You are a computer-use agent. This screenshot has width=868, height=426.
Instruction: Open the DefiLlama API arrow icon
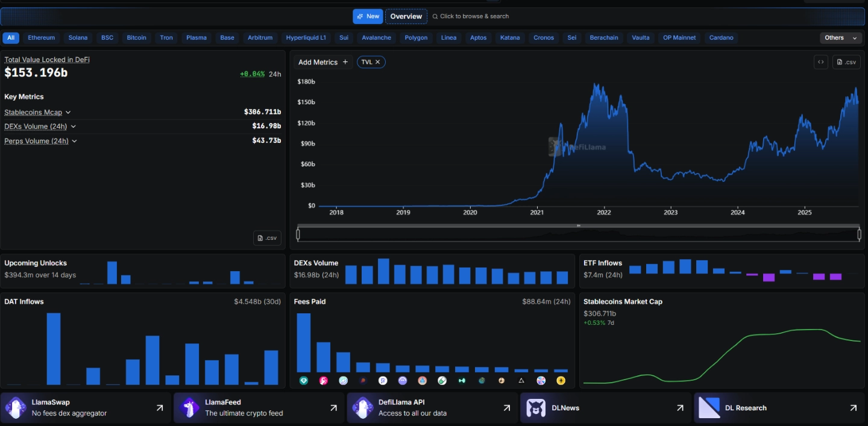coord(507,408)
